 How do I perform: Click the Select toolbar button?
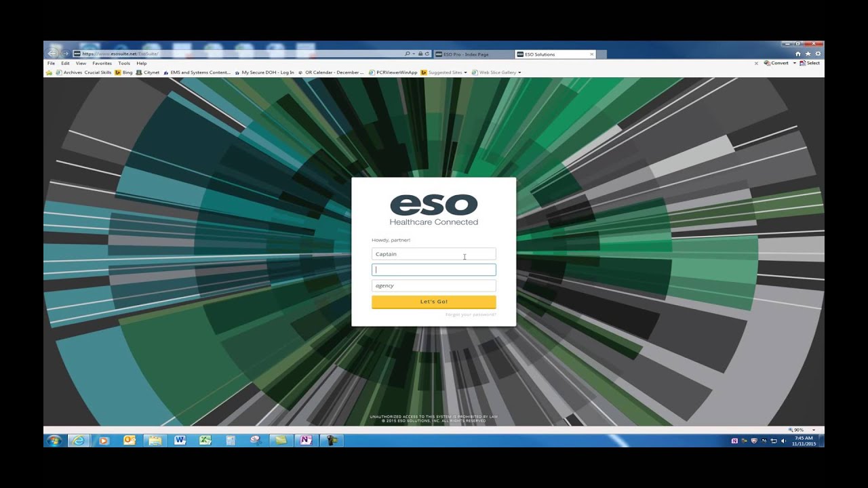coord(810,63)
